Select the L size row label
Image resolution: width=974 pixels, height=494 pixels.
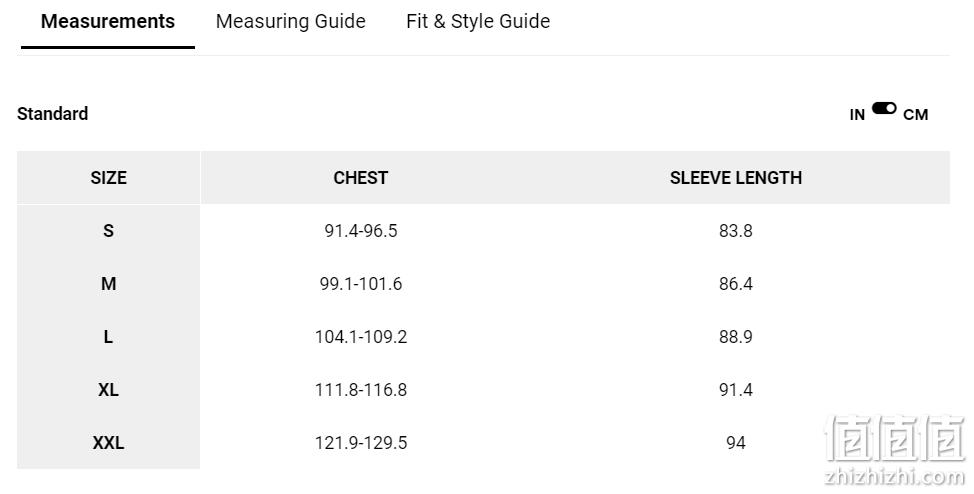pyautogui.click(x=109, y=337)
